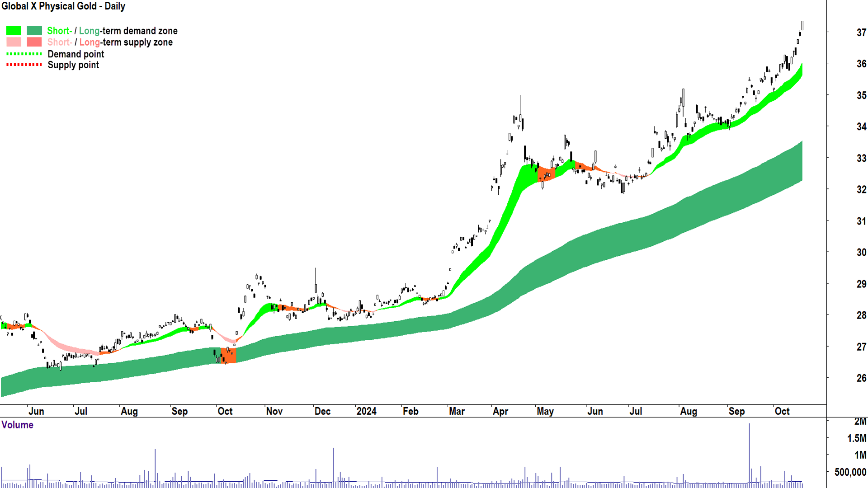Click the 36 price axis label
868x488 pixels.
tap(861, 64)
